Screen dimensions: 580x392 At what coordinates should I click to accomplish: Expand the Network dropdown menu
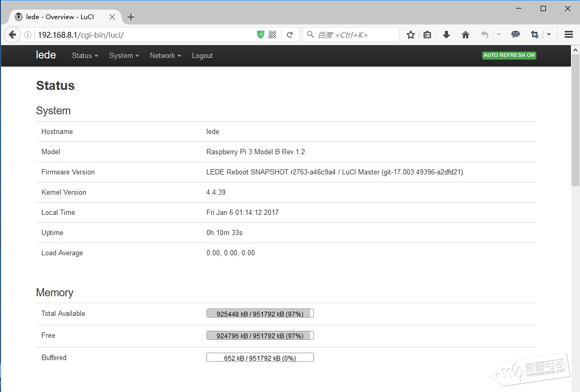pos(165,55)
